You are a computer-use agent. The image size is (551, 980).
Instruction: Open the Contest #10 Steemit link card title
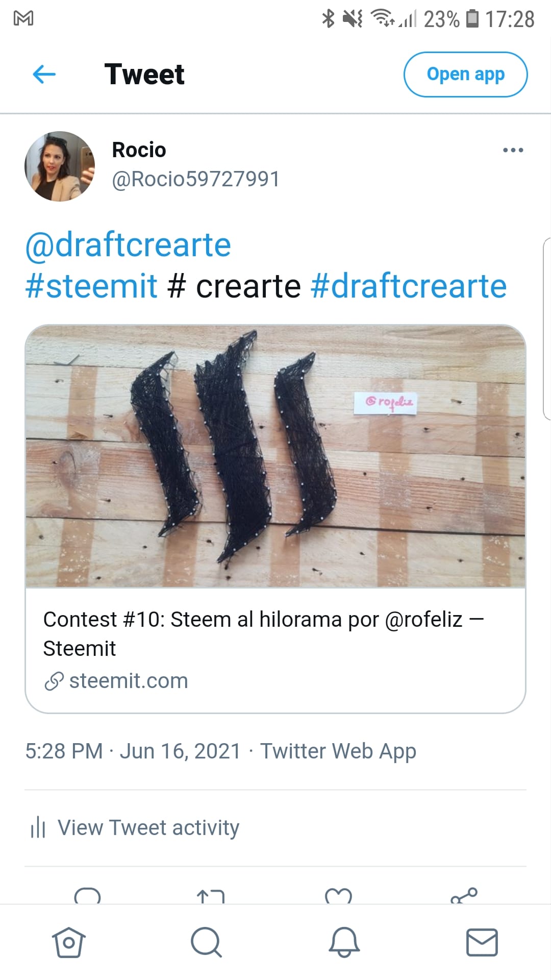263,633
